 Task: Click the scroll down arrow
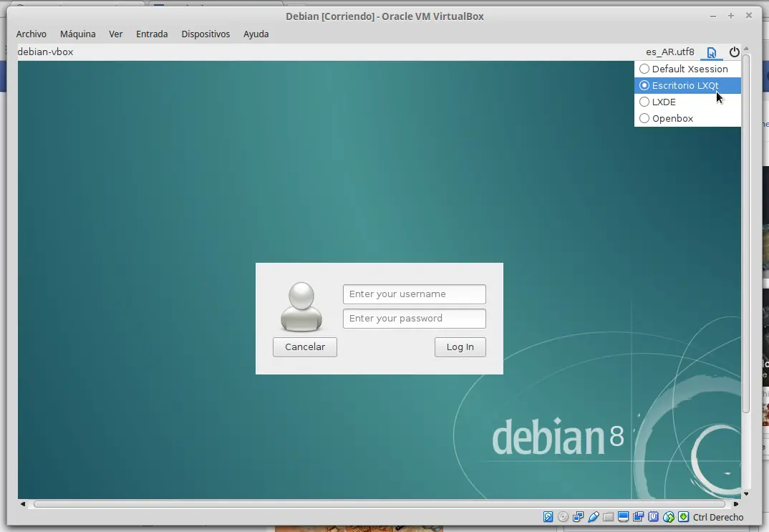[746, 494]
